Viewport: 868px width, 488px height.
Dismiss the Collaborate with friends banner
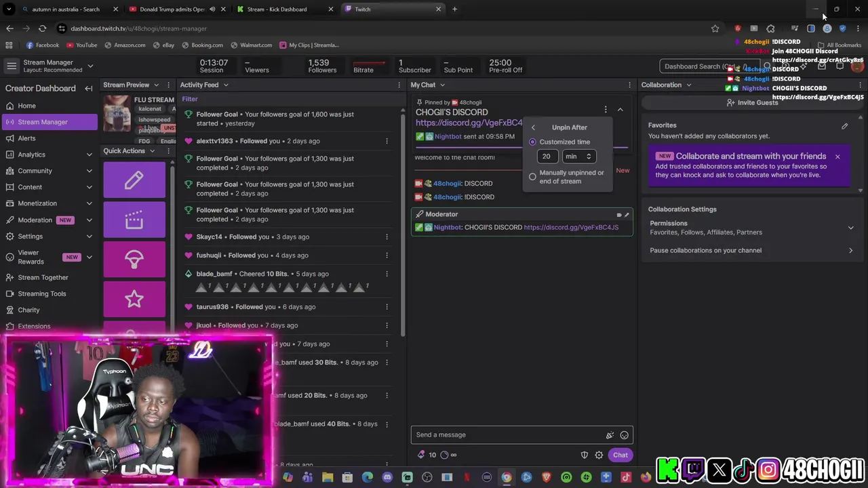[x=837, y=157]
